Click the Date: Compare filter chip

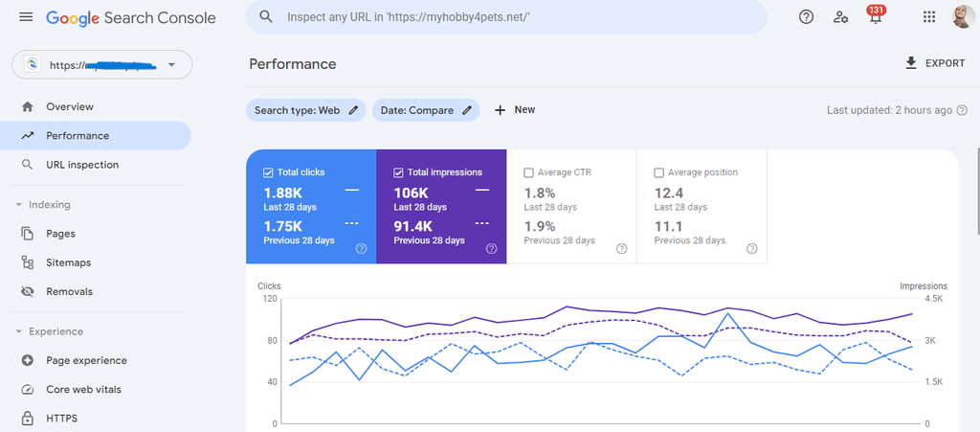pos(426,110)
